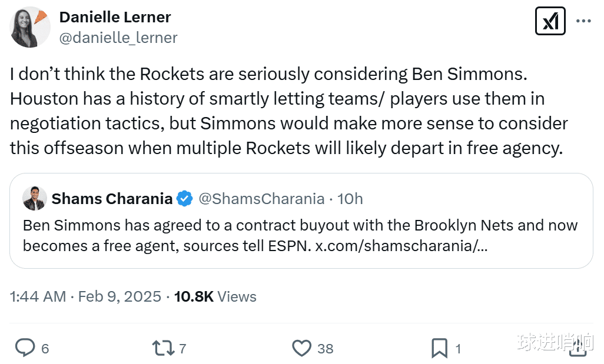Click the share icon at bottom right
The height and width of the screenshot is (364, 604).
click(x=579, y=348)
